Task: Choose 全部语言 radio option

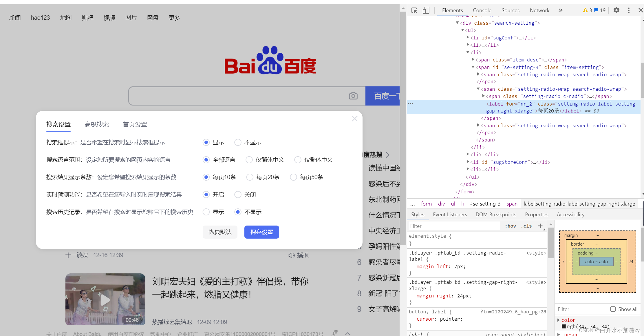Action: (x=206, y=160)
